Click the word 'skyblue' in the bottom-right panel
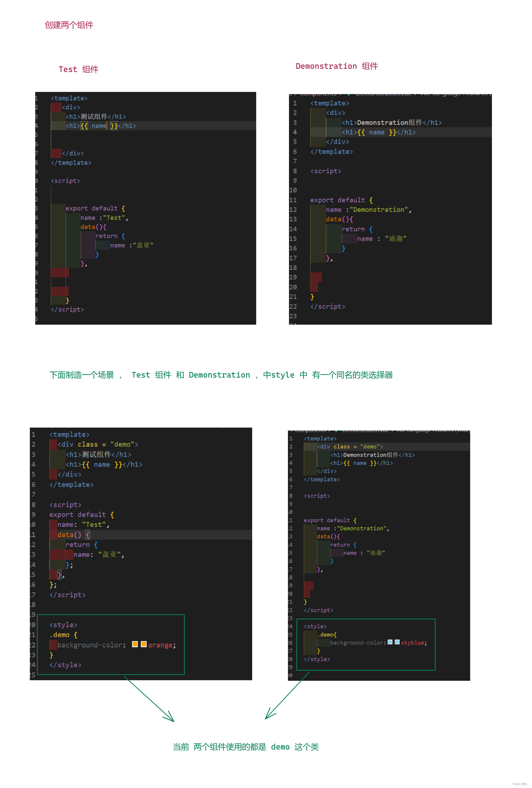The height and width of the screenshot is (788, 532). coord(412,643)
